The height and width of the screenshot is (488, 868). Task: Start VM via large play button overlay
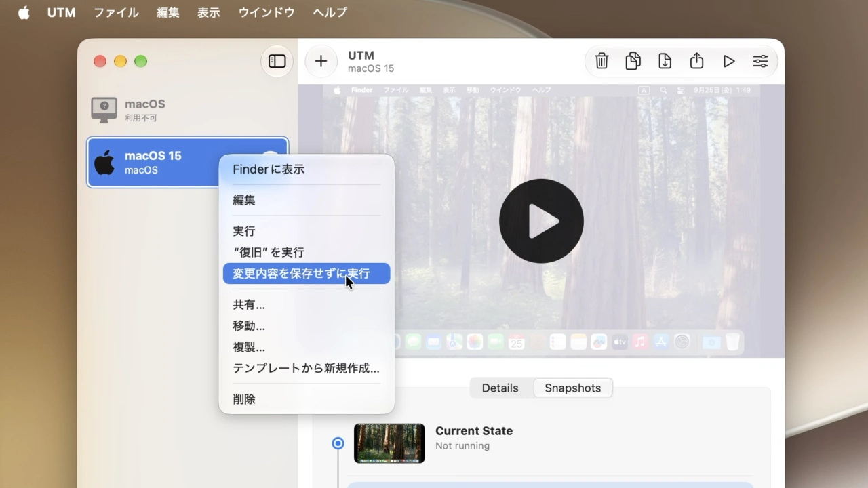(x=541, y=221)
